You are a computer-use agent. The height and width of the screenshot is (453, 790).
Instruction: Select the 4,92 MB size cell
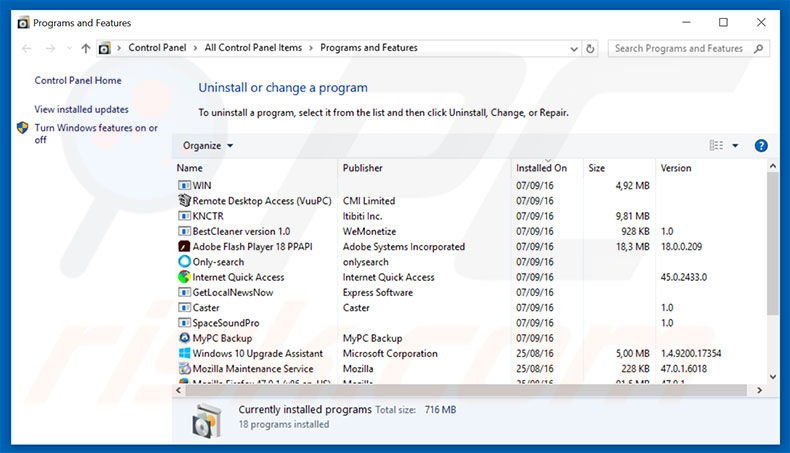pos(632,185)
